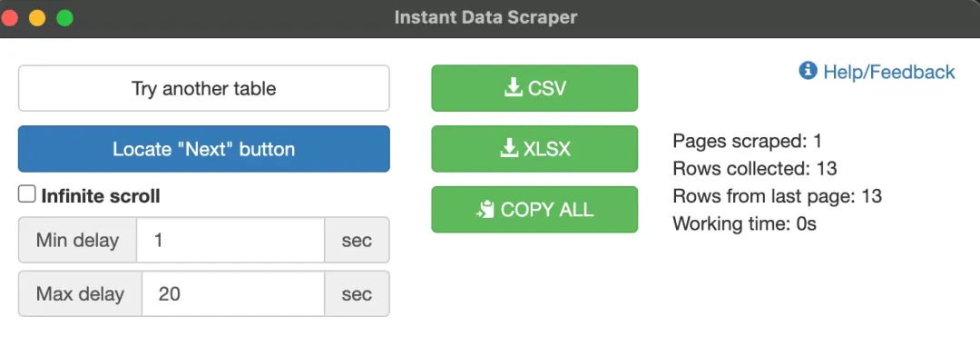Focus the Min delay input field
This screenshot has height=337, width=980.
tap(230, 240)
